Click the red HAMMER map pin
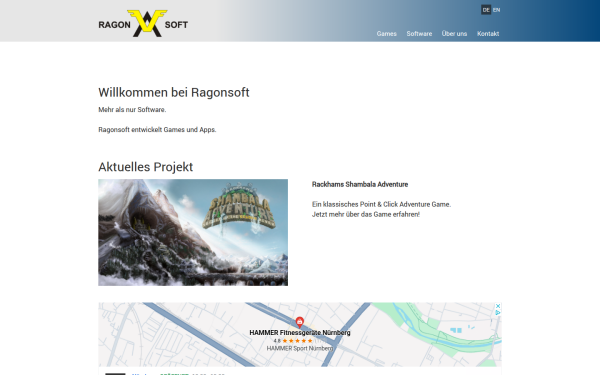This screenshot has width=600, height=375. (x=300, y=321)
